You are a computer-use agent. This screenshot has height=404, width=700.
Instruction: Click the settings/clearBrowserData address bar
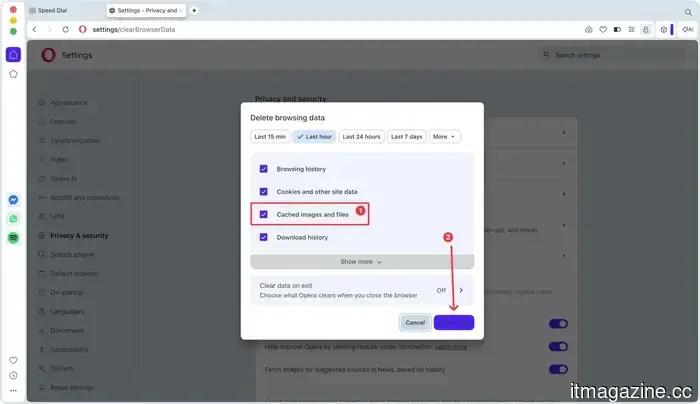coord(133,29)
